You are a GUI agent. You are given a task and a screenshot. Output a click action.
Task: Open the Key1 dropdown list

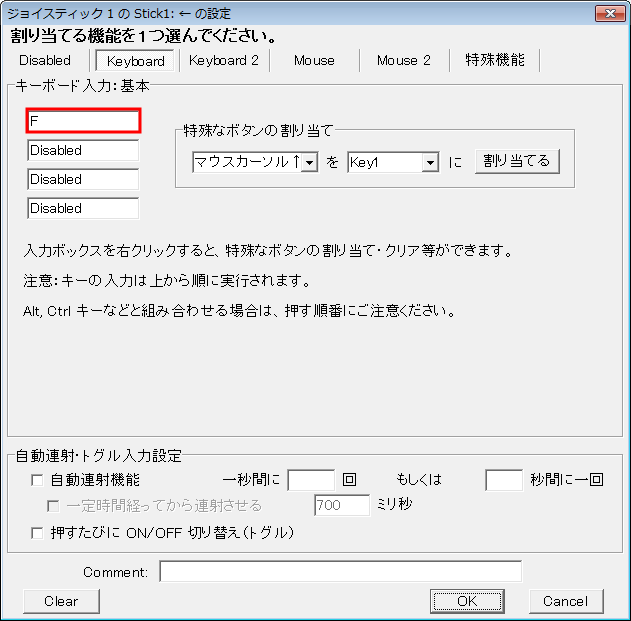(430, 162)
